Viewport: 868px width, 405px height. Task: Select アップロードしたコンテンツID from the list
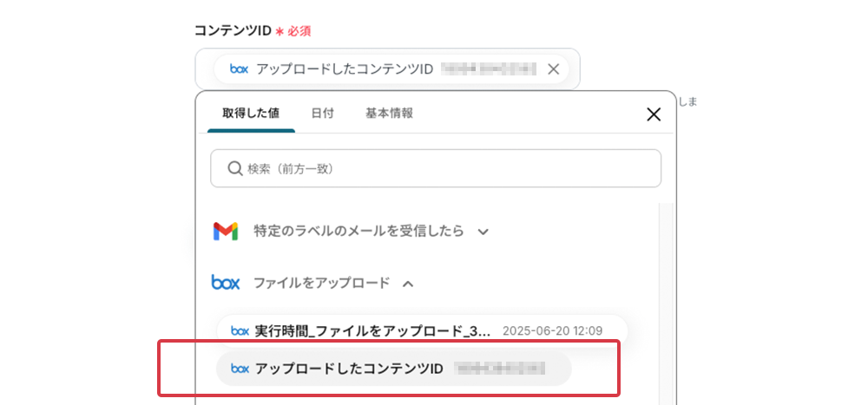click(x=393, y=369)
